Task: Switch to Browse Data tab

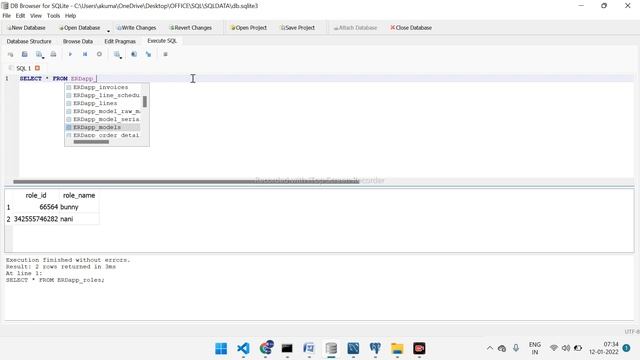Action: pos(78,41)
